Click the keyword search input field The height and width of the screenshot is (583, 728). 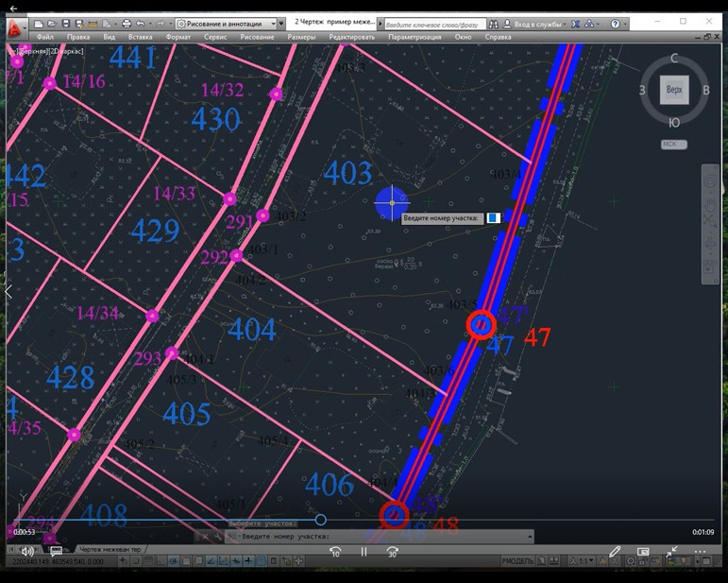tap(435, 25)
